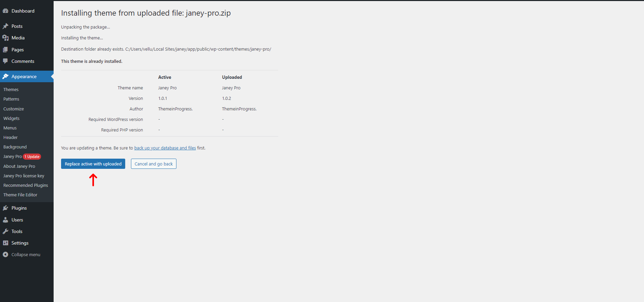
Task: Go to Customize under Appearance
Action: (x=14, y=109)
